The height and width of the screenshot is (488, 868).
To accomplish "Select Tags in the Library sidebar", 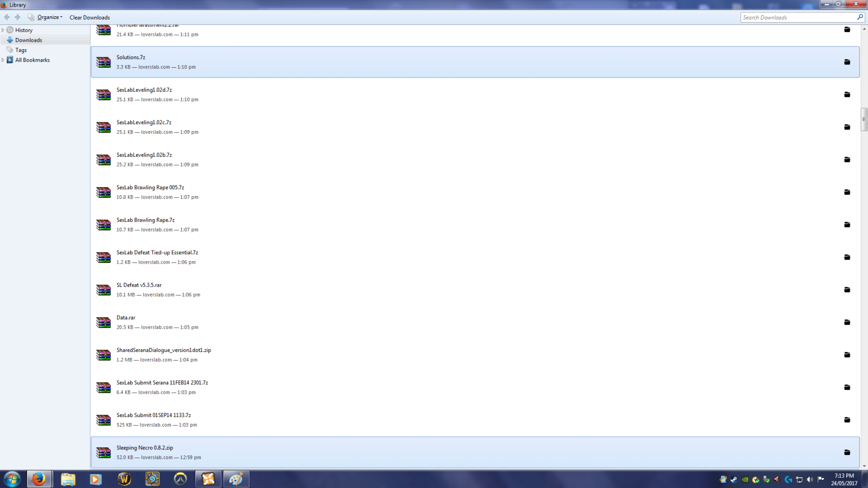I will pos(21,50).
